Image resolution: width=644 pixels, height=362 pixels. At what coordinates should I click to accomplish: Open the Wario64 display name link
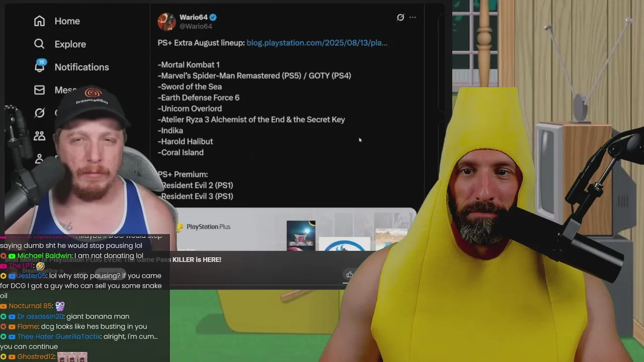click(x=193, y=18)
